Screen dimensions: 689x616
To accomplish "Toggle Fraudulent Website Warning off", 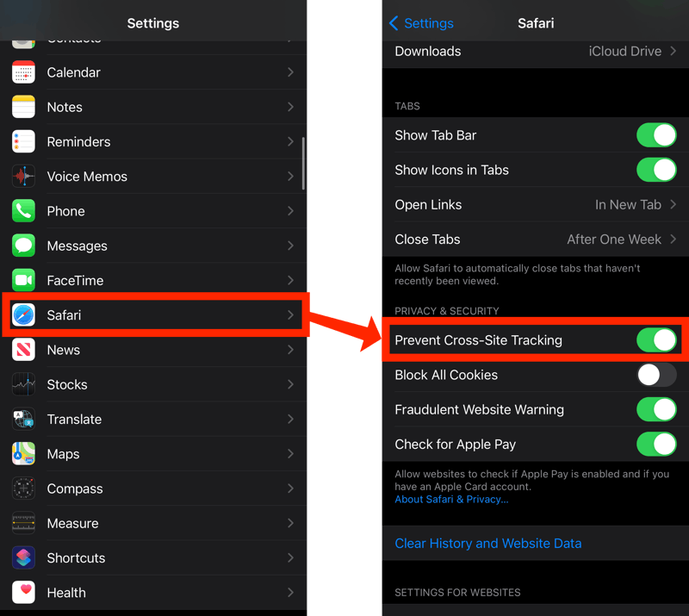I will coord(655,410).
